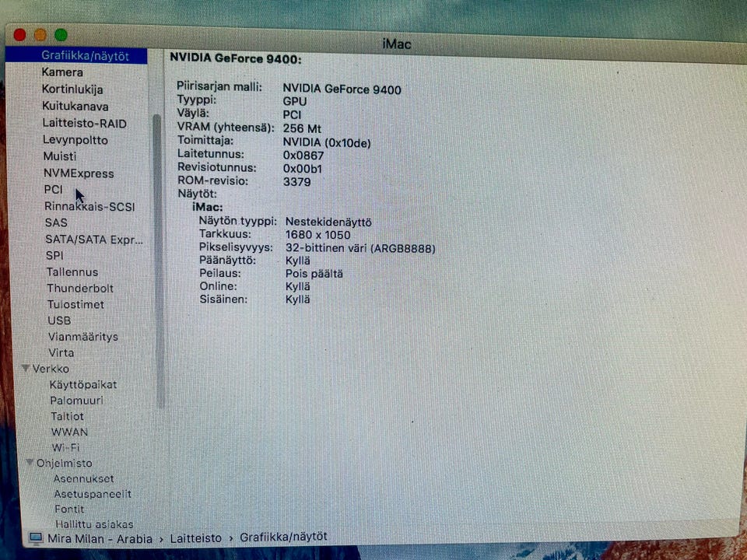Screen dimensions: 747x560
Task: Select the Verkko category label
Action: click(x=51, y=369)
